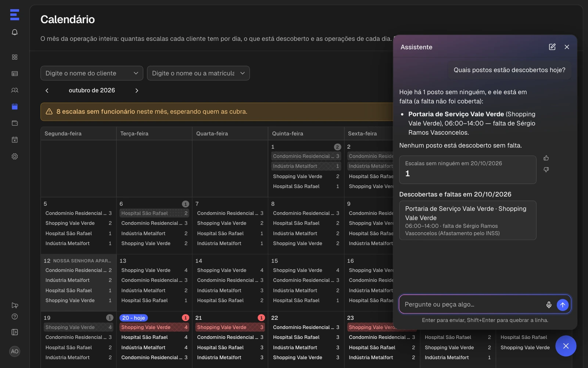Open the table list icon in sidebar
The height and width of the screenshot is (368, 588).
(x=15, y=74)
